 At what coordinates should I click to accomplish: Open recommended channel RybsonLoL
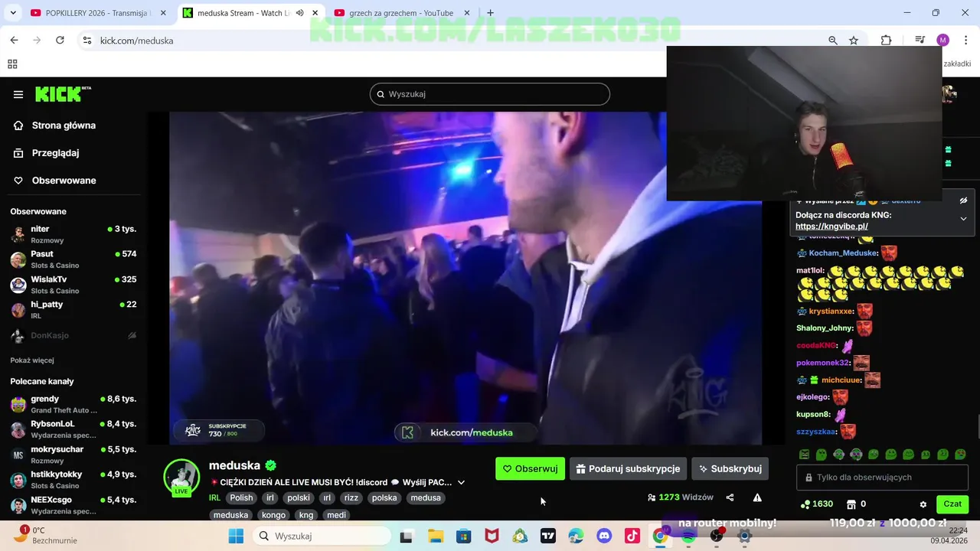73,429
